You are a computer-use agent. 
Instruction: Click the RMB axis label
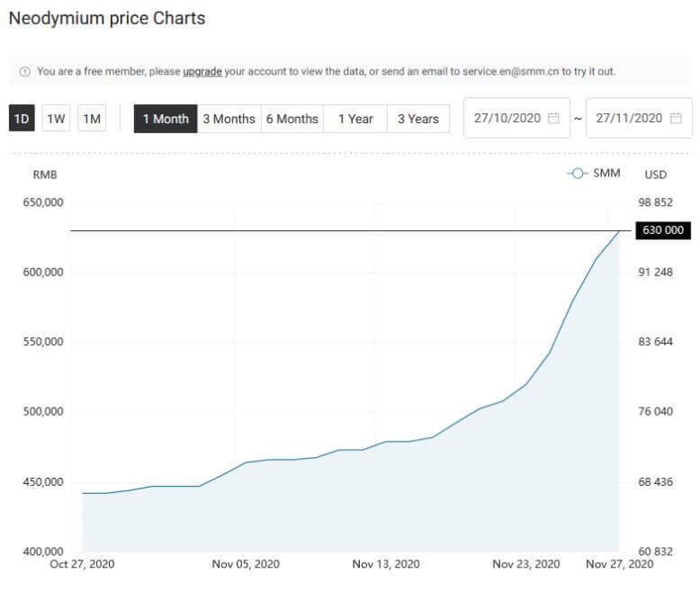[x=45, y=175]
